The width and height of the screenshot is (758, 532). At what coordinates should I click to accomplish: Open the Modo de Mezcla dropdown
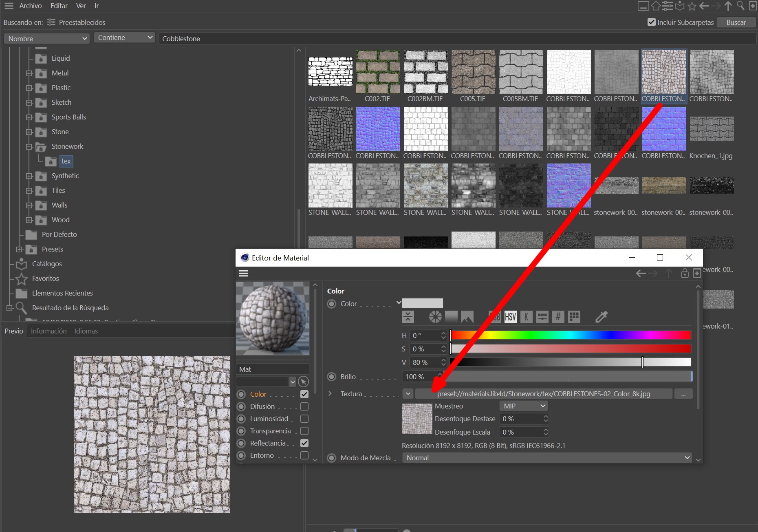click(x=546, y=458)
